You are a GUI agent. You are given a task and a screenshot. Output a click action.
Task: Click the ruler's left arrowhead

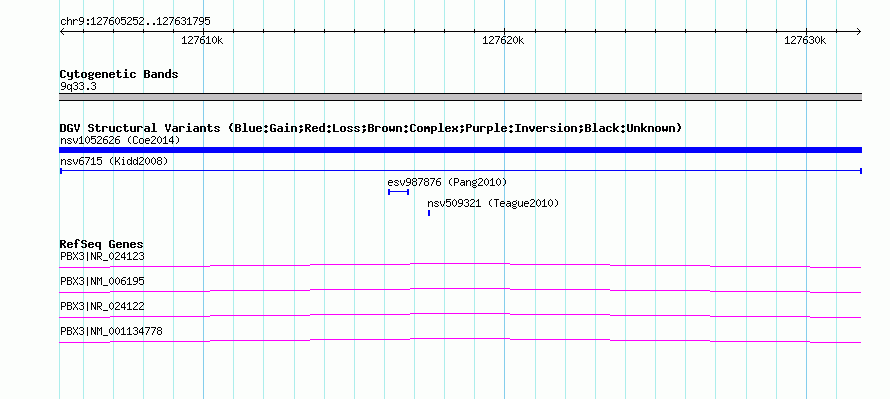pyautogui.click(x=62, y=32)
